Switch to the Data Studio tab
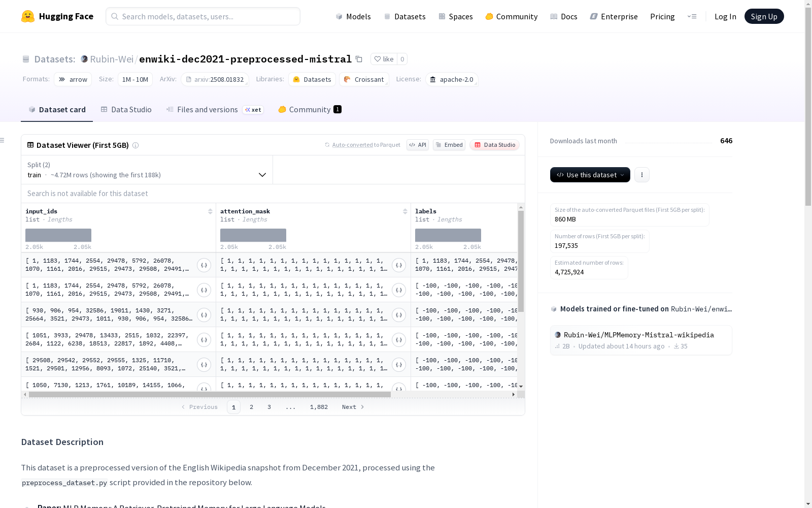 coord(126,110)
